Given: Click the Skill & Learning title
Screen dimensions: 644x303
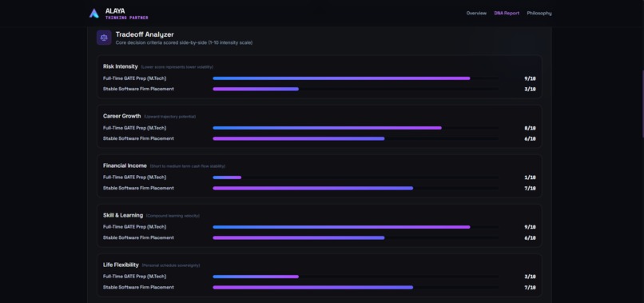Looking at the screenshot, I should pyautogui.click(x=123, y=215).
